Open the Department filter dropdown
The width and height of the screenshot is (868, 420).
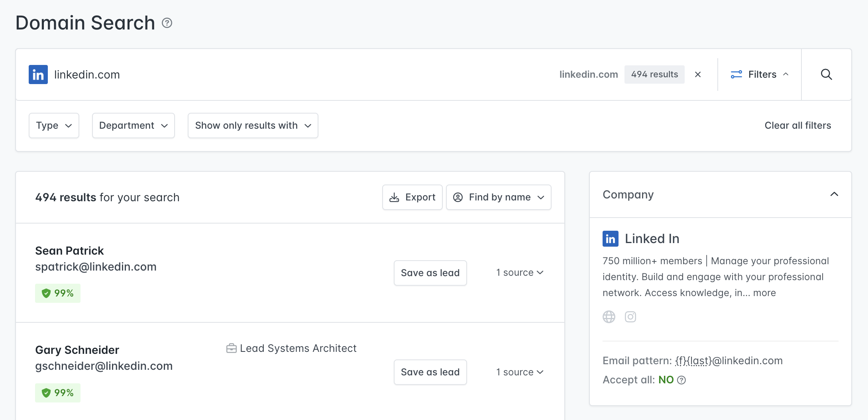pyautogui.click(x=134, y=126)
